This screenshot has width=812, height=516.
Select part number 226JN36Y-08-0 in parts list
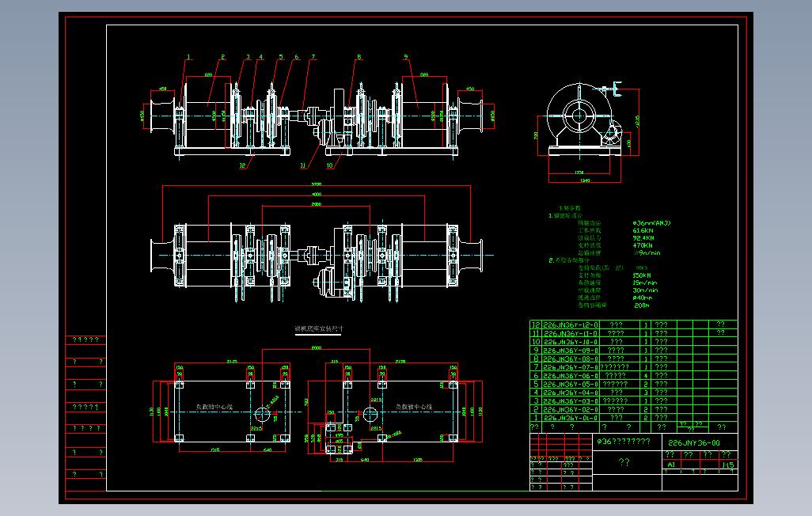tap(571, 359)
